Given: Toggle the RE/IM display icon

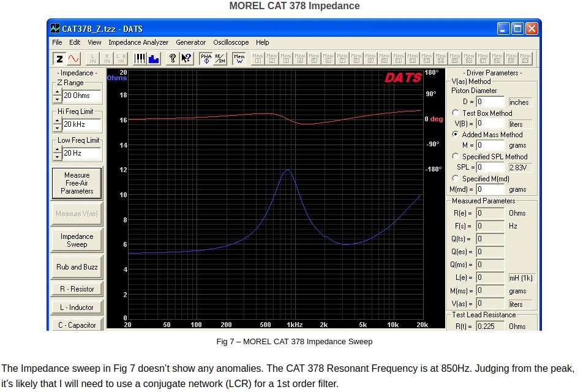Looking at the screenshot, I should point(220,59).
